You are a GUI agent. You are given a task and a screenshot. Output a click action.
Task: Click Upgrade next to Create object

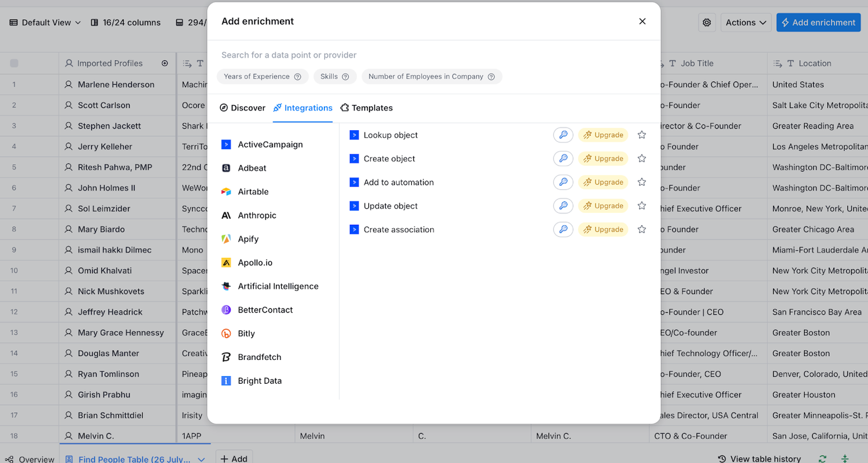603,159
